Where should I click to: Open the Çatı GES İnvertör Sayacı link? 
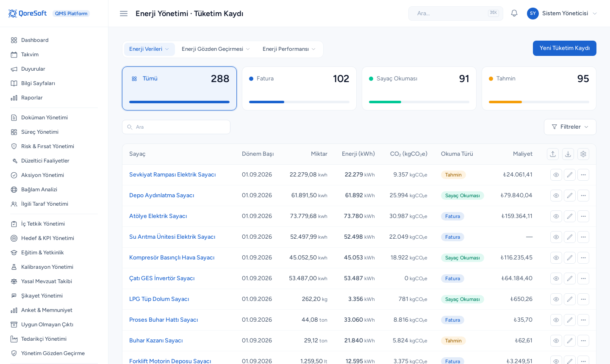(x=162, y=279)
